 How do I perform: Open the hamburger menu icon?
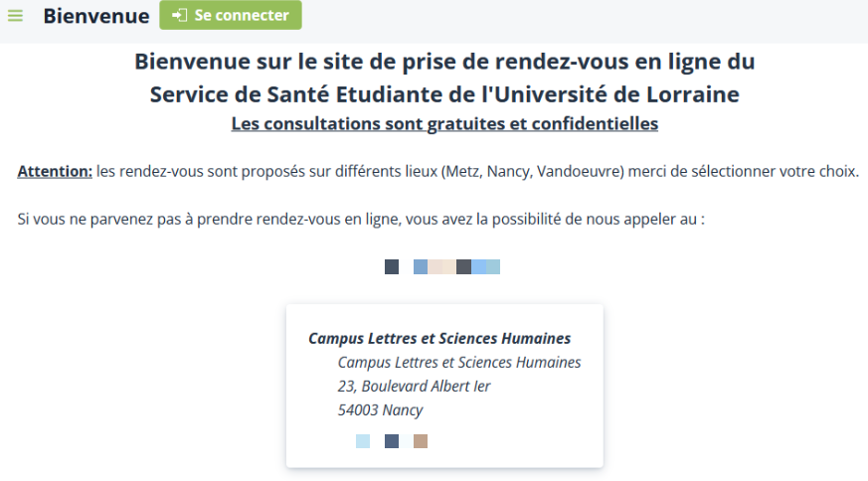coord(15,16)
